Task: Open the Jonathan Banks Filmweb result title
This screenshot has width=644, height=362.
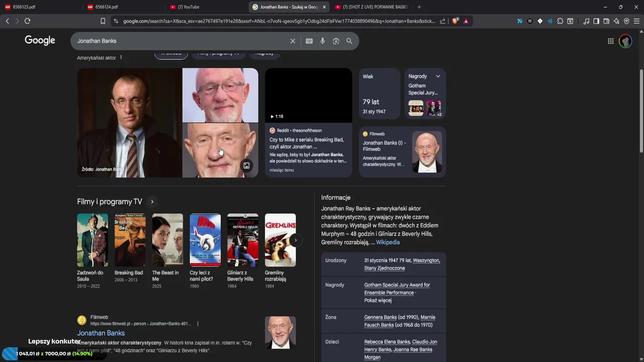Action: click(x=101, y=333)
